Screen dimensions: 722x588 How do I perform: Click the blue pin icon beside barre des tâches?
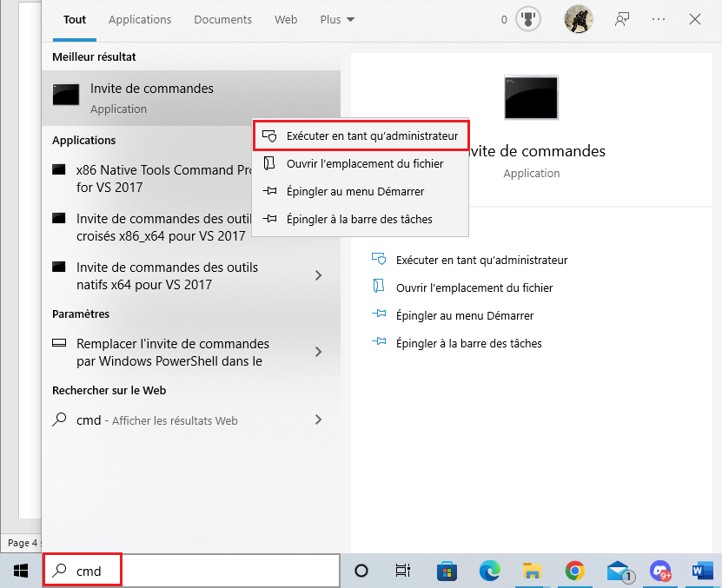point(379,341)
